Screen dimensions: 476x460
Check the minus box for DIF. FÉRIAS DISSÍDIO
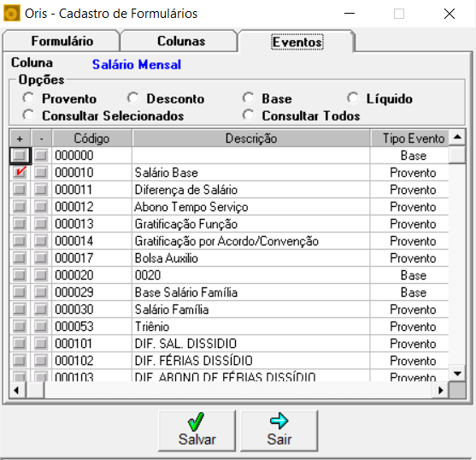point(41,361)
